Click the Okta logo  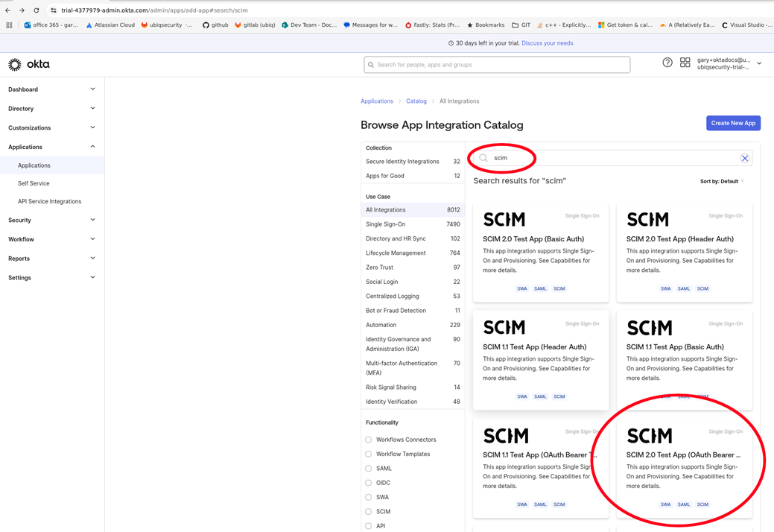[28, 64]
